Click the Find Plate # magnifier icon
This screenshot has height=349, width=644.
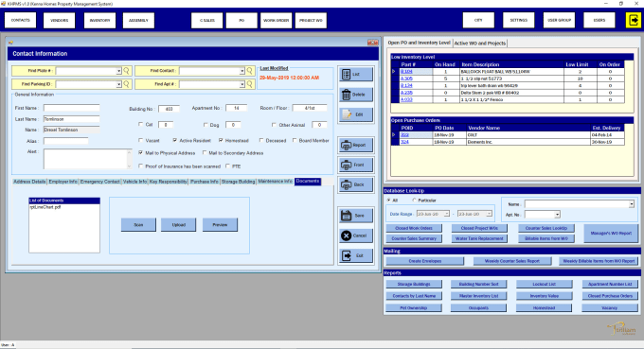tap(127, 71)
